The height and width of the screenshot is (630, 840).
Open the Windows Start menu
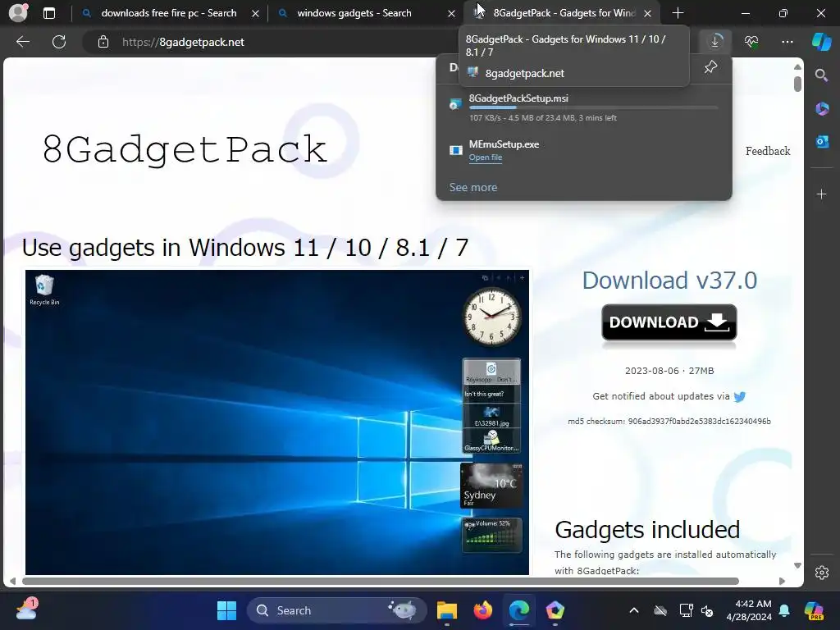pyautogui.click(x=226, y=610)
